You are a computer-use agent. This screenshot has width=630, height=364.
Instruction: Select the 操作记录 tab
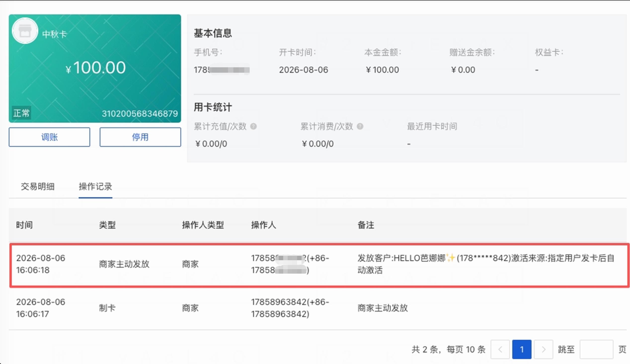click(x=95, y=186)
